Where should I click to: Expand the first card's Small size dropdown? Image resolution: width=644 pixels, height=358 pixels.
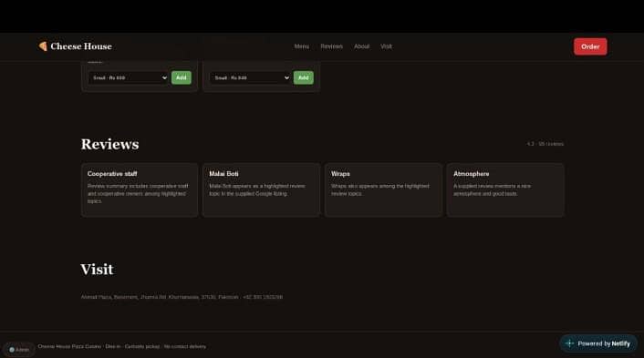pos(128,77)
